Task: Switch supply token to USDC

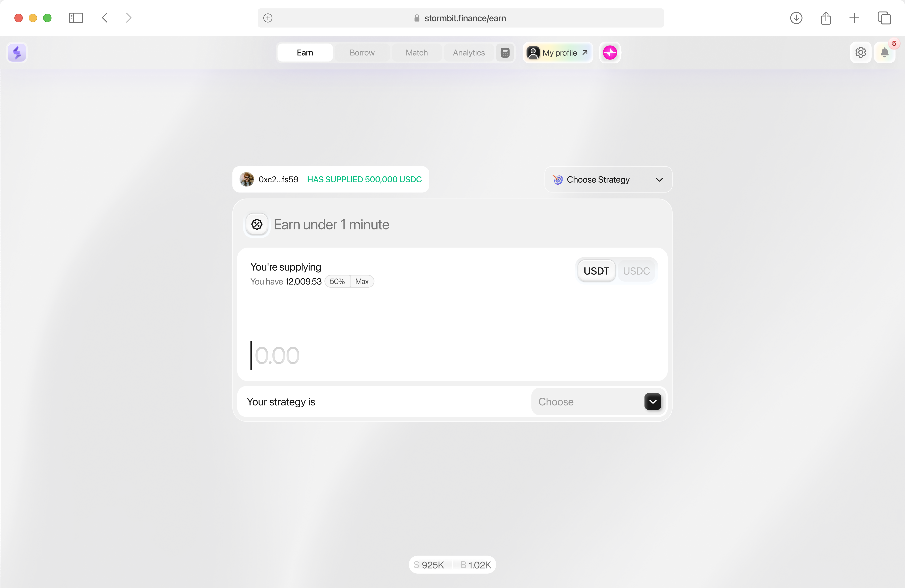Action: coord(636,271)
